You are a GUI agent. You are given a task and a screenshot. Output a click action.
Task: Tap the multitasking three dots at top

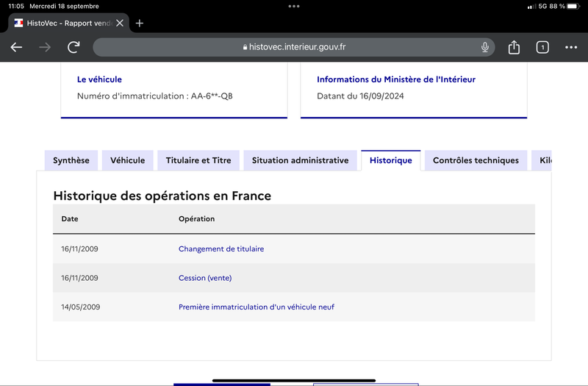click(294, 7)
